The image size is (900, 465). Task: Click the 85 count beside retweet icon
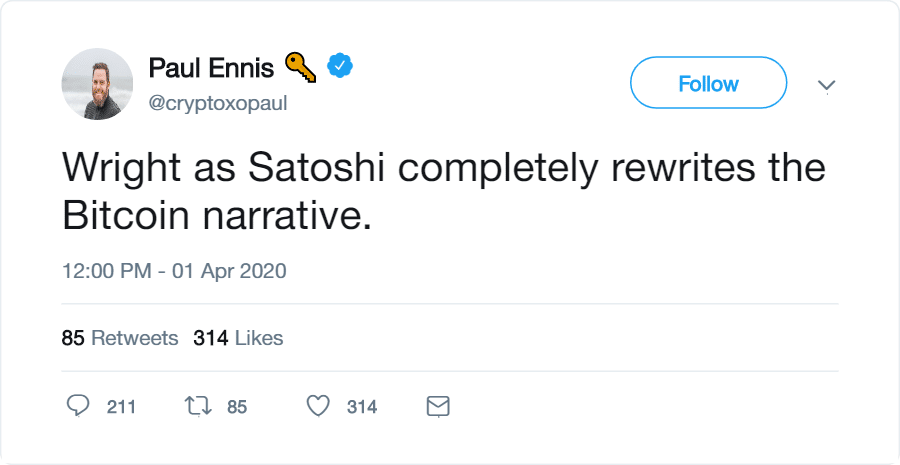(237, 407)
